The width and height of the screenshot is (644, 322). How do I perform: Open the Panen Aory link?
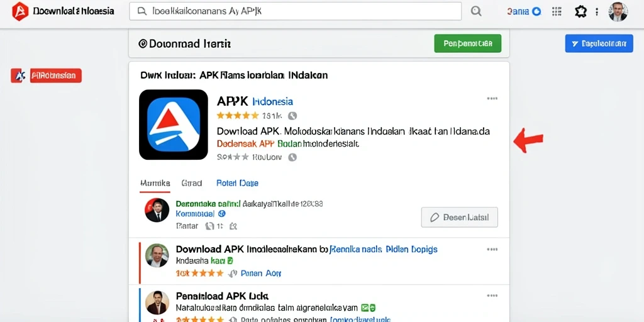click(261, 273)
